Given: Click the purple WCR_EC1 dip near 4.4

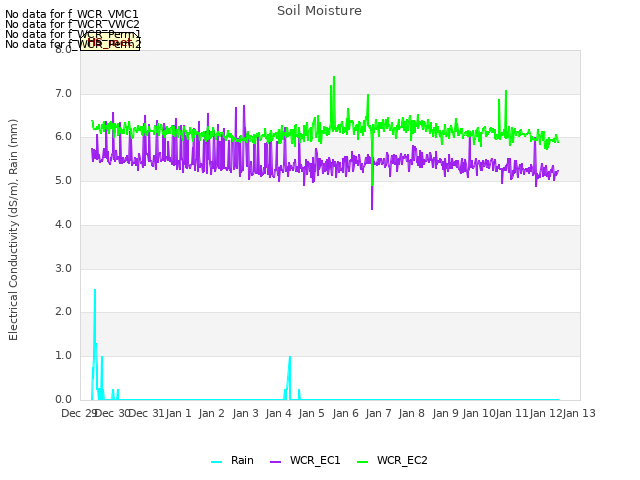Looking at the screenshot, I should pyautogui.click(x=372, y=209).
